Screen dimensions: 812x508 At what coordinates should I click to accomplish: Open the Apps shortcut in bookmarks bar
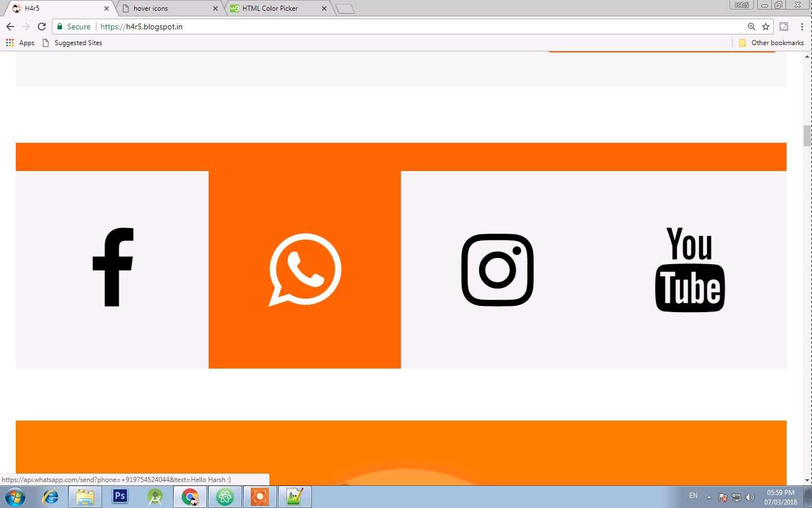tap(20, 43)
